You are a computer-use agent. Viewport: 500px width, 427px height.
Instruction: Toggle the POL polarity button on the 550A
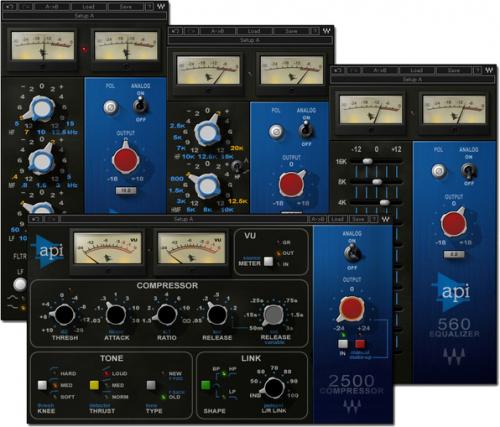coord(110,107)
